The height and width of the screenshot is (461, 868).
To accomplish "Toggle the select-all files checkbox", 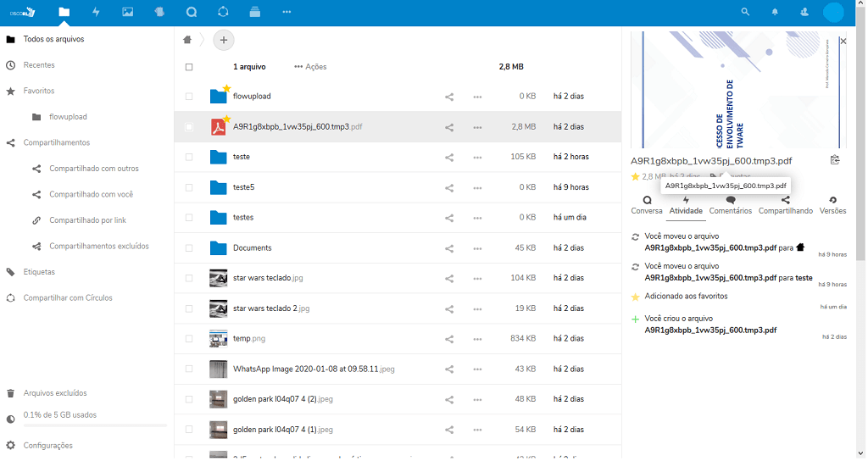I will click(189, 67).
